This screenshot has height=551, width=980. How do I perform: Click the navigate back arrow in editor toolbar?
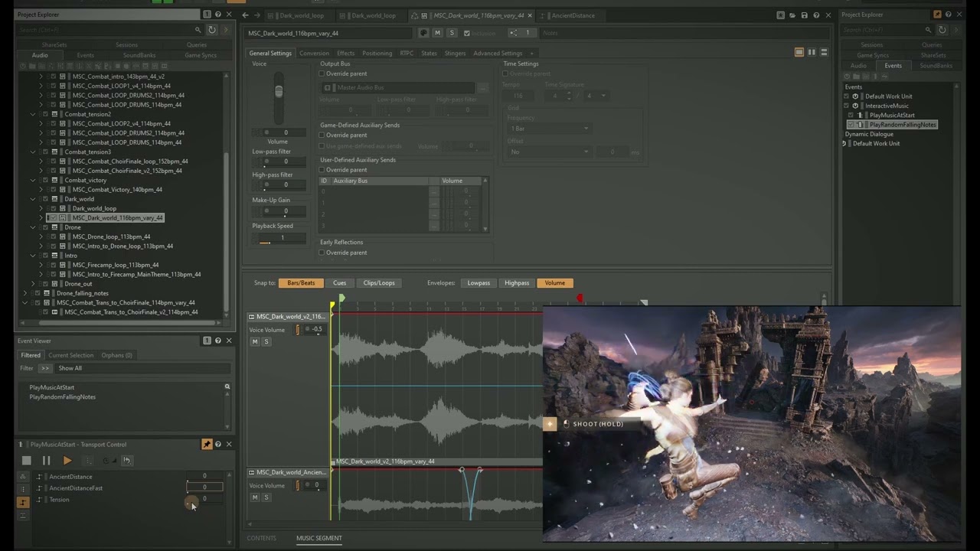[245, 15]
